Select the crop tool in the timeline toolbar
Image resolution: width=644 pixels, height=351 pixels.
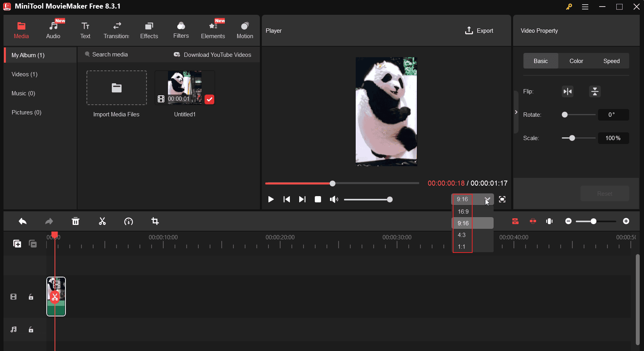point(155,221)
